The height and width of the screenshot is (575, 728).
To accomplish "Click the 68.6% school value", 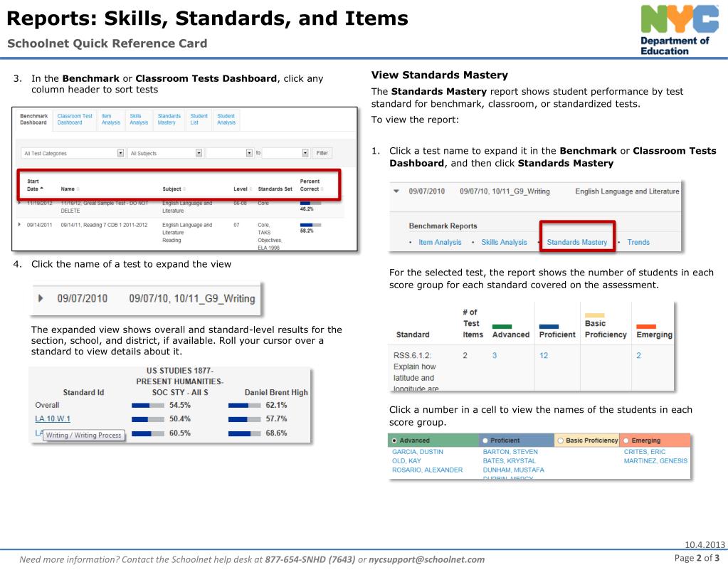I will point(276,433).
